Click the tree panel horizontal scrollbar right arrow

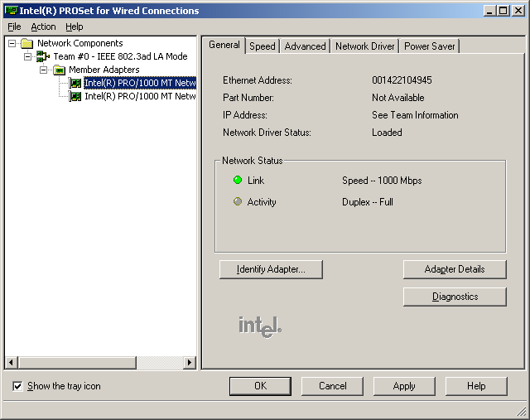(x=189, y=362)
